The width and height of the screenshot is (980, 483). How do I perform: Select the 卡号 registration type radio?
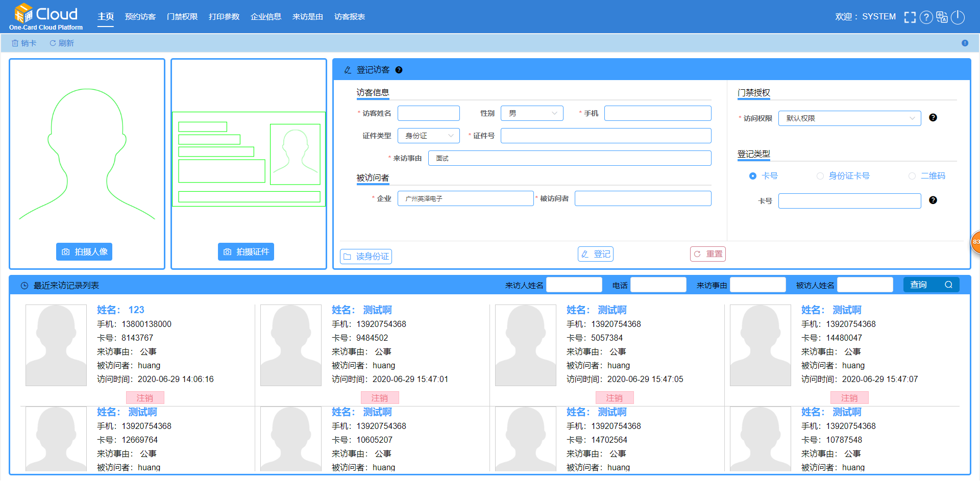(x=753, y=176)
